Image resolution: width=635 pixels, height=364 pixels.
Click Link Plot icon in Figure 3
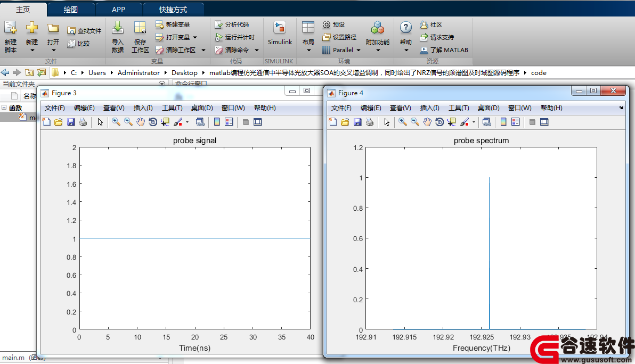[x=200, y=122]
